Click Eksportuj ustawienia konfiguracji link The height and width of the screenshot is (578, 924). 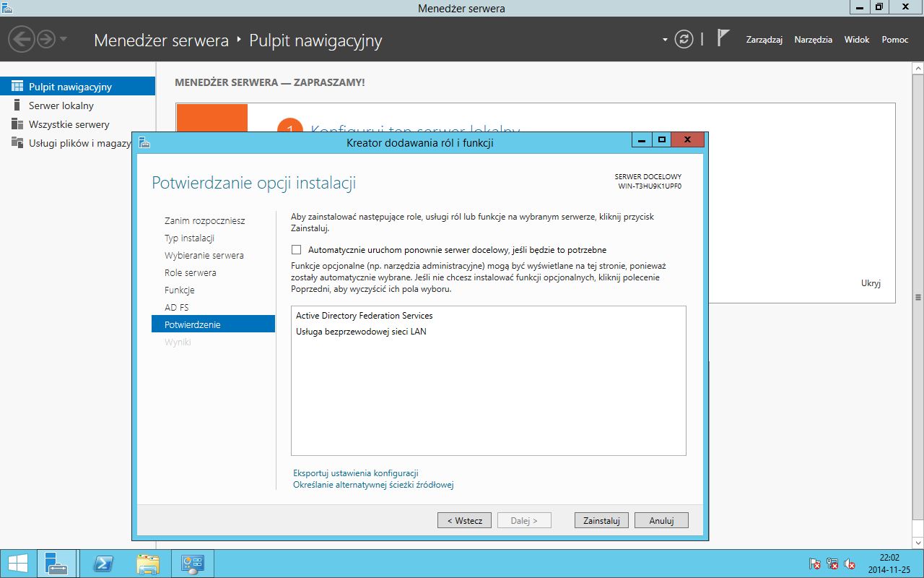coord(356,473)
